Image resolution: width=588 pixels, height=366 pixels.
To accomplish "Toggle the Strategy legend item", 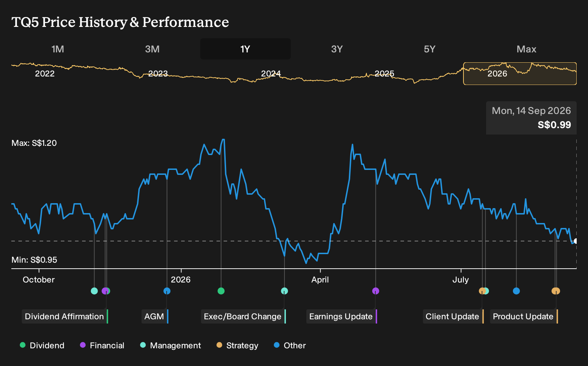I will point(237,345).
